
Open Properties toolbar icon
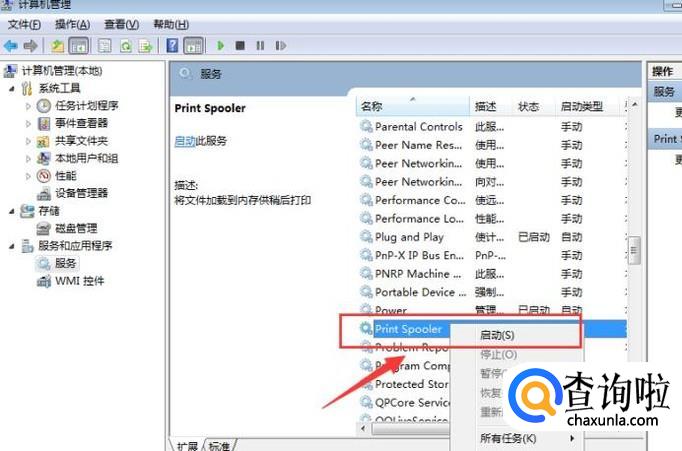coord(104,46)
